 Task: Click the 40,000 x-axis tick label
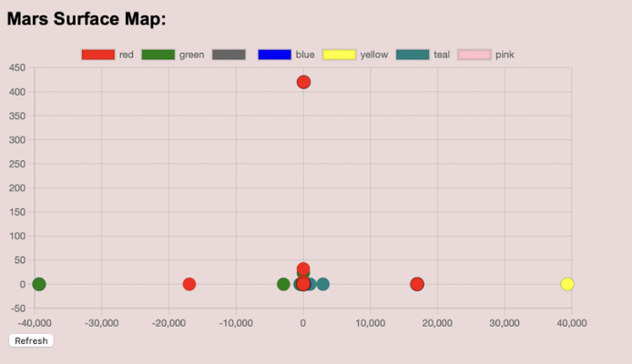(x=571, y=323)
